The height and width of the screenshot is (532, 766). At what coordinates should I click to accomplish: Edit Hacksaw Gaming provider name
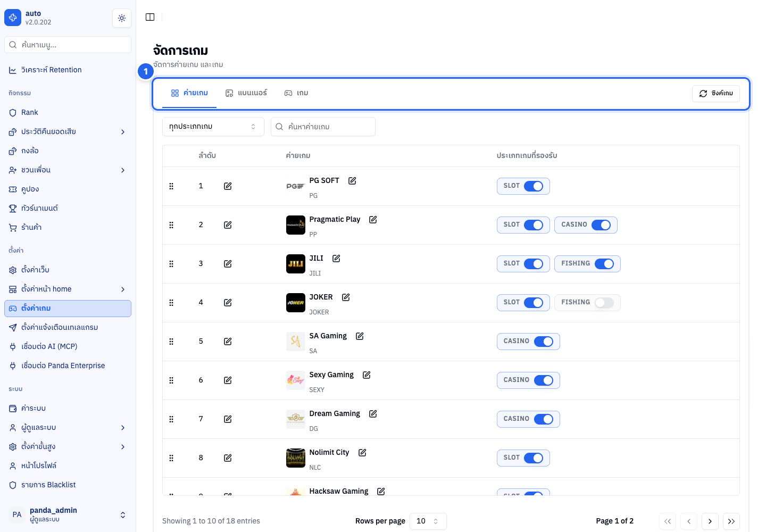click(x=381, y=492)
